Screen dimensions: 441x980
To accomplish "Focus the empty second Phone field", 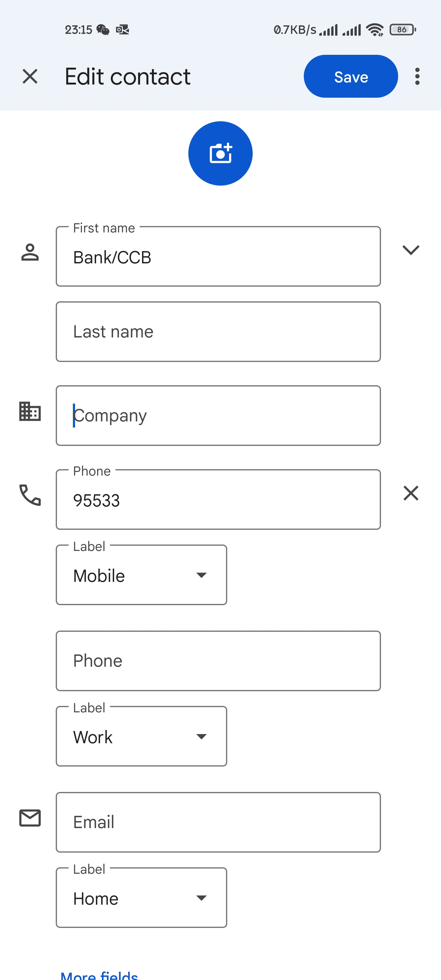I will coord(218,661).
